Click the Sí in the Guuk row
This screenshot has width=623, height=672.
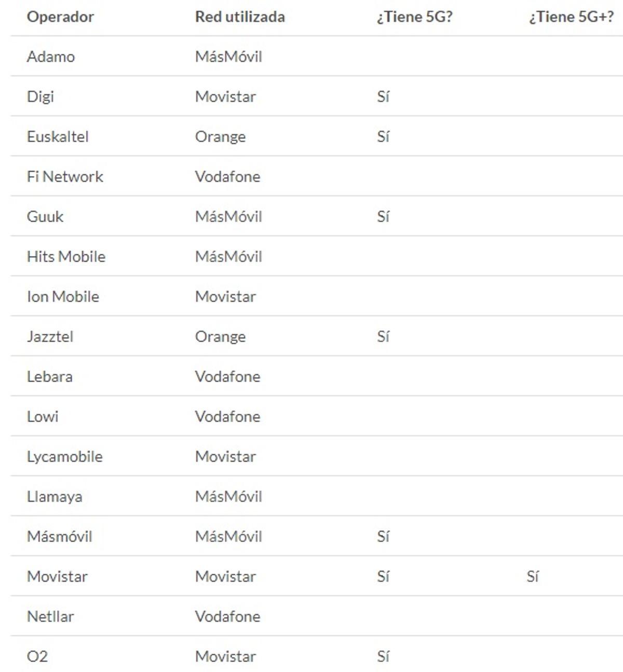tap(383, 217)
